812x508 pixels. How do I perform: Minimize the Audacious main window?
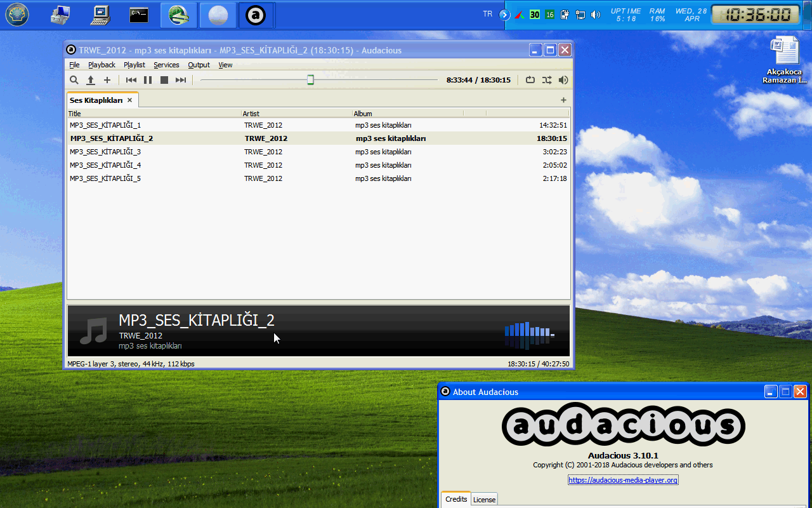pos(536,50)
